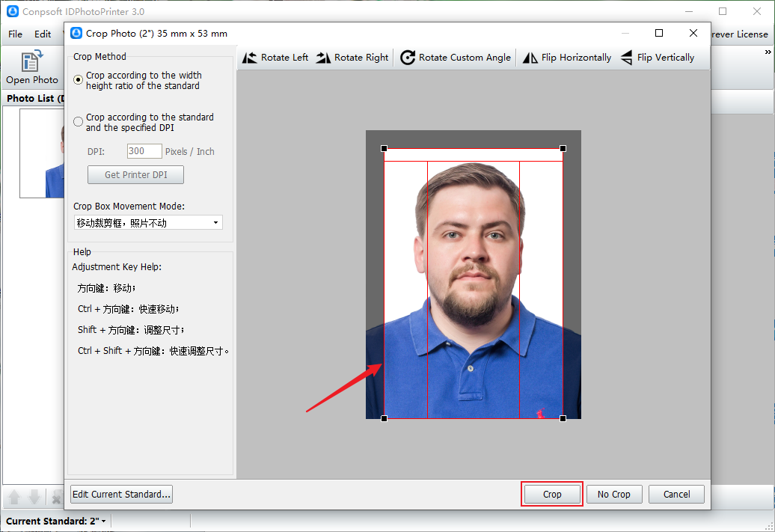Close the Crop Photo dialog
Screen dimensions: 775x532
coord(693,33)
